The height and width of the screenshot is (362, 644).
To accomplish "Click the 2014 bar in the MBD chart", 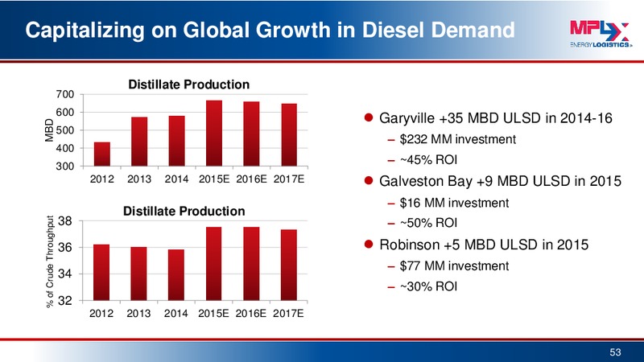I will (176, 141).
